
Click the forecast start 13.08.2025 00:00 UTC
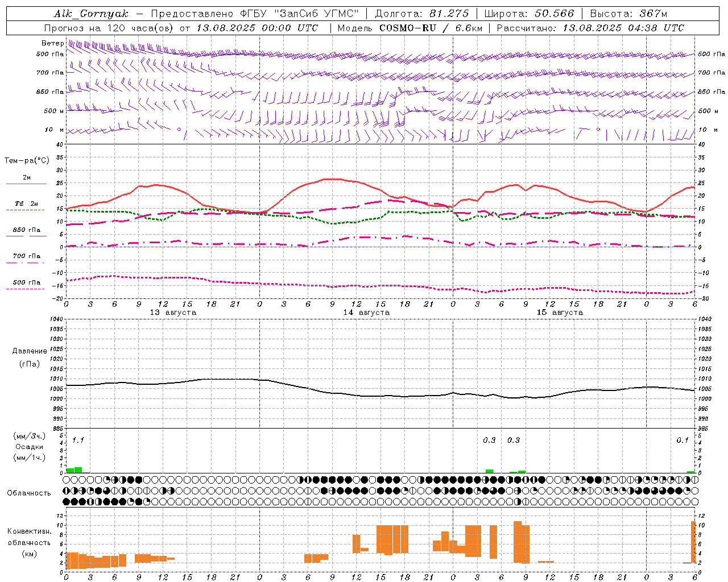(x=257, y=28)
